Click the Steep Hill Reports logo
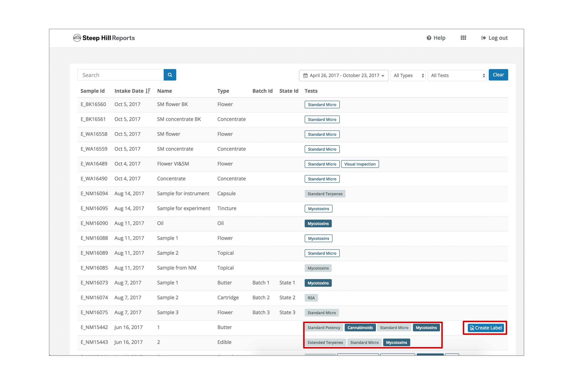 (104, 38)
